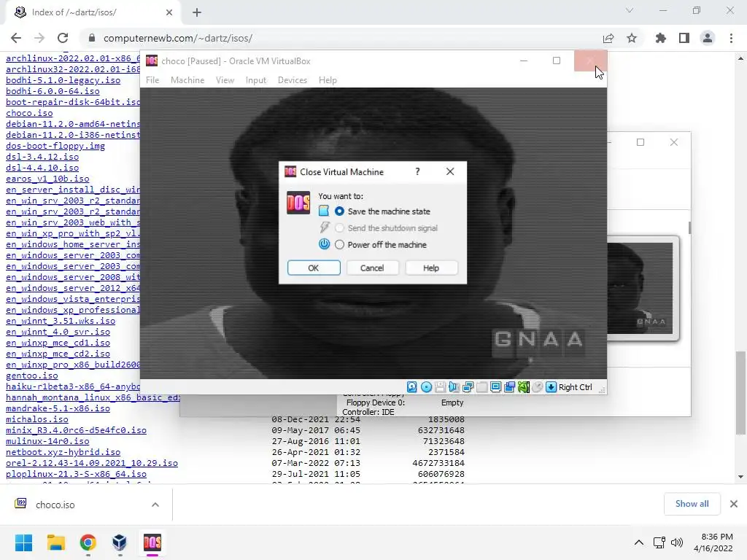Click mouse integration indicator in VM status bar

[538, 387]
